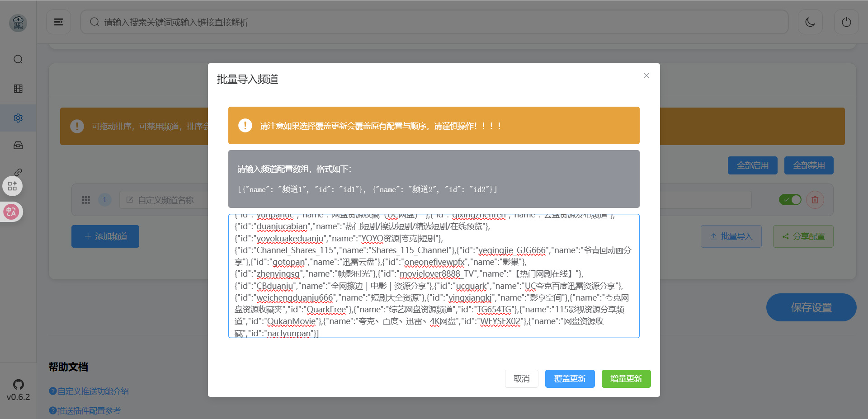Open the table grid sidebar icon
This screenshot has height=419, width=868.
pyautogui.click(x=18, y=89)
